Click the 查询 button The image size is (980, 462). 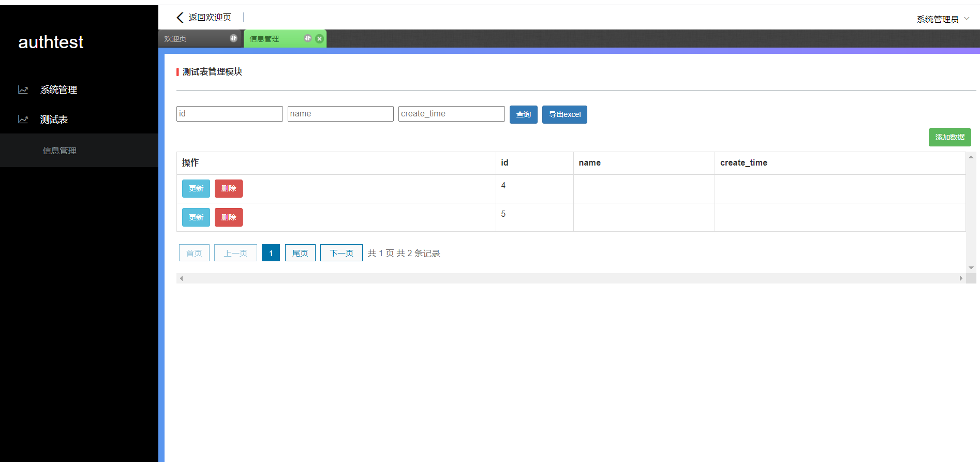(x=524, y=114)
